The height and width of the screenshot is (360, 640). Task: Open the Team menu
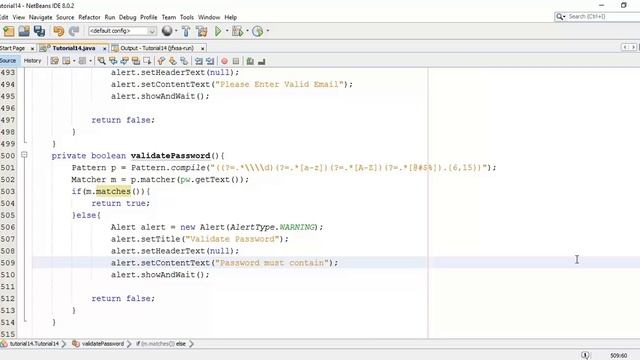[169, 17]
